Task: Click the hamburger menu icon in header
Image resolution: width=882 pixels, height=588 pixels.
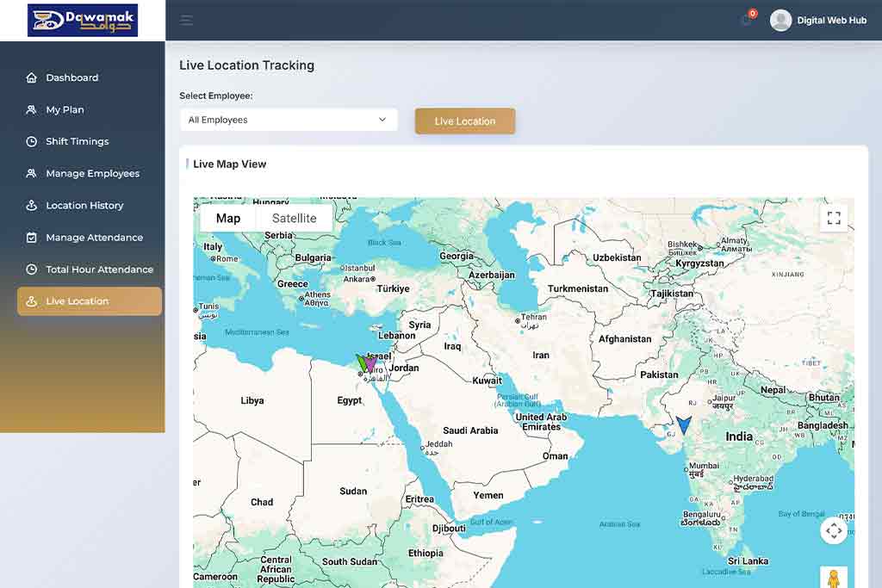Action: [x=186, y=21]
